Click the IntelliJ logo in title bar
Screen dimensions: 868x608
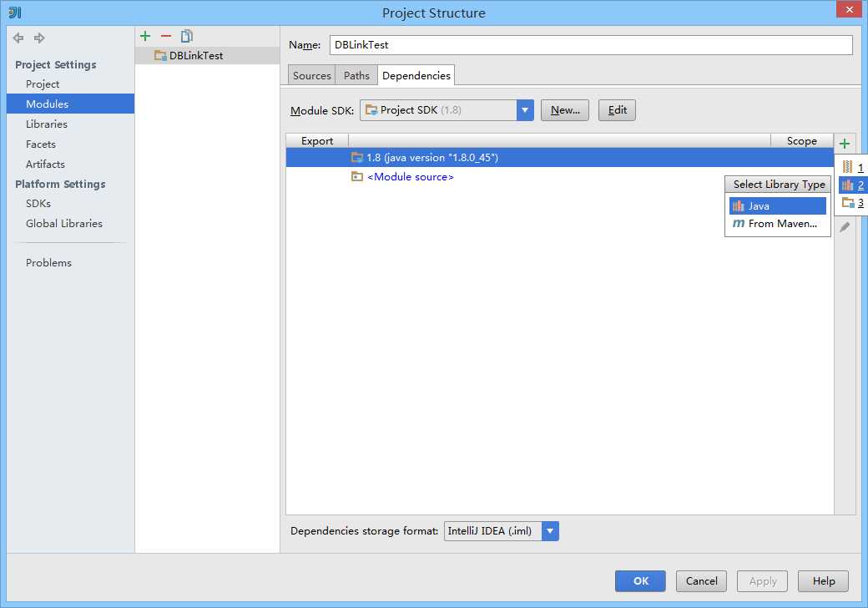(x=15, y=13)
